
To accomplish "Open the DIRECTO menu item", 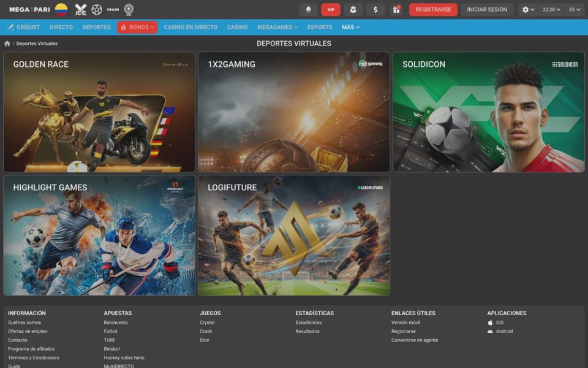I will pos(61,27).
